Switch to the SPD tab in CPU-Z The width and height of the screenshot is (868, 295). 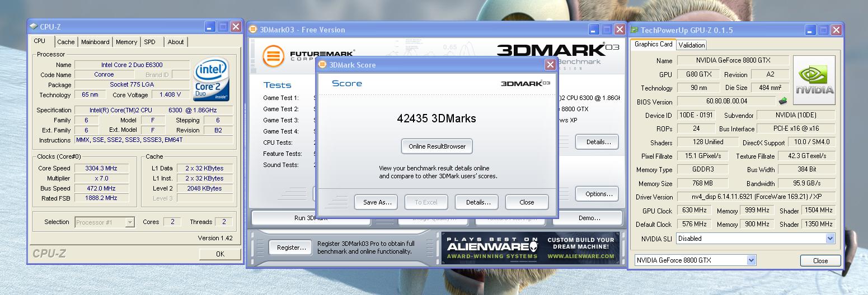pos(149,42)
